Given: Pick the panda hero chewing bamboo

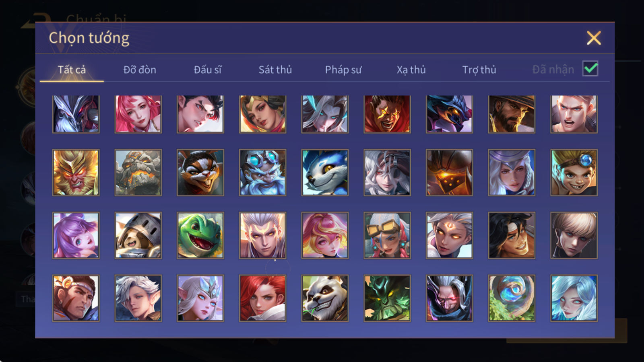Looking at the screenshot, I should (x=325, y=298).
